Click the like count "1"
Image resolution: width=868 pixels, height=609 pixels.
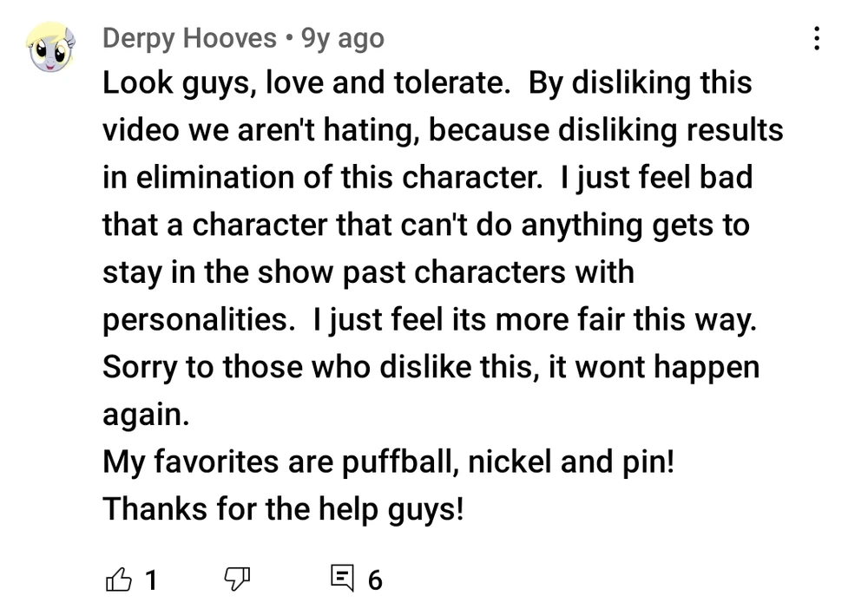tap(150, 579)
